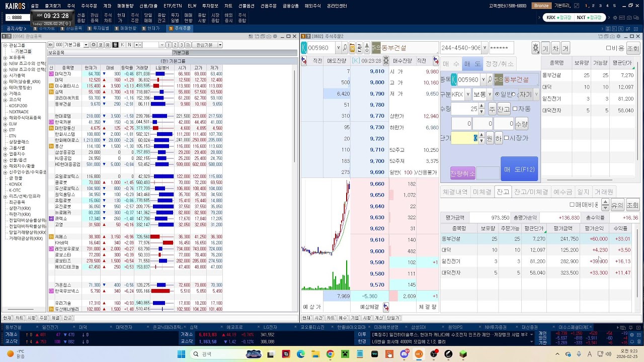Switch to the 매수 buy tab

coord(451,64)
